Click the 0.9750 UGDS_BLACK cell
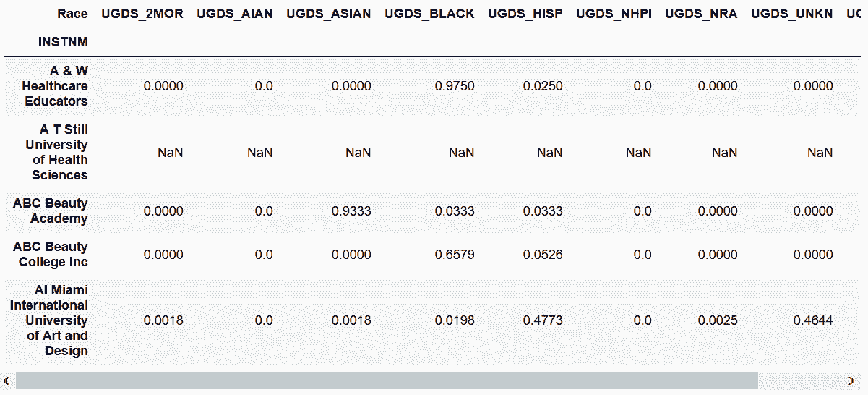Viewport: 868px width, 395px height. pos(455,86)
